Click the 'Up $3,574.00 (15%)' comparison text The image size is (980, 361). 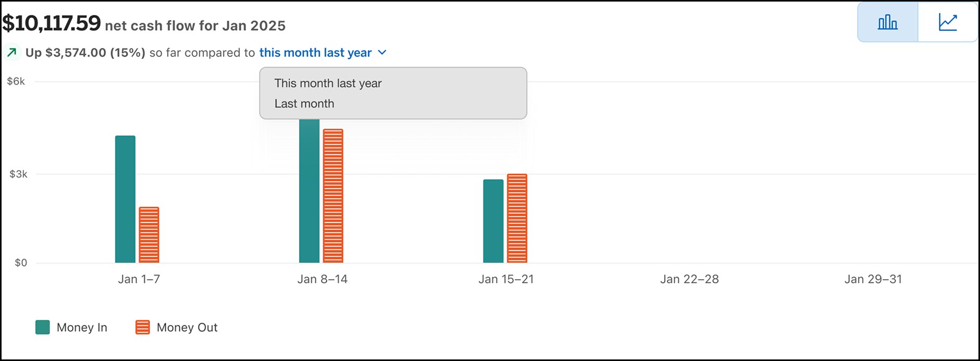[86, 52]
